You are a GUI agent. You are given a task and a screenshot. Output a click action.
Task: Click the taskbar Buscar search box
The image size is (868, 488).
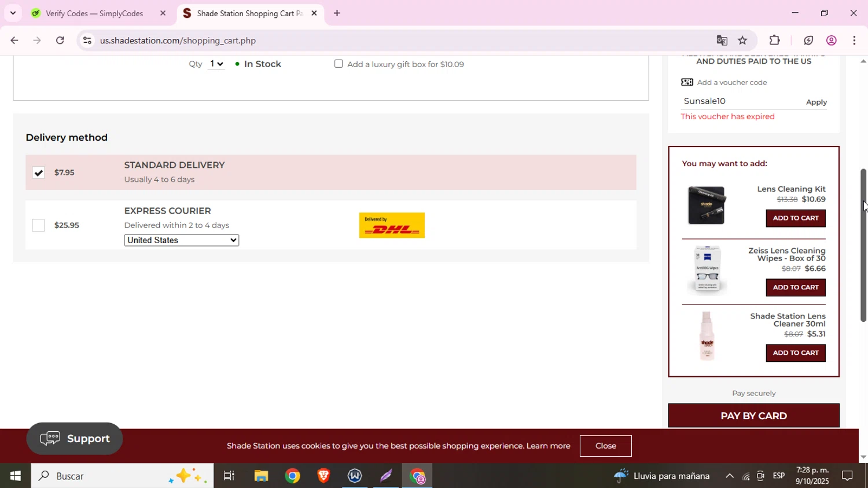point(122,476)
